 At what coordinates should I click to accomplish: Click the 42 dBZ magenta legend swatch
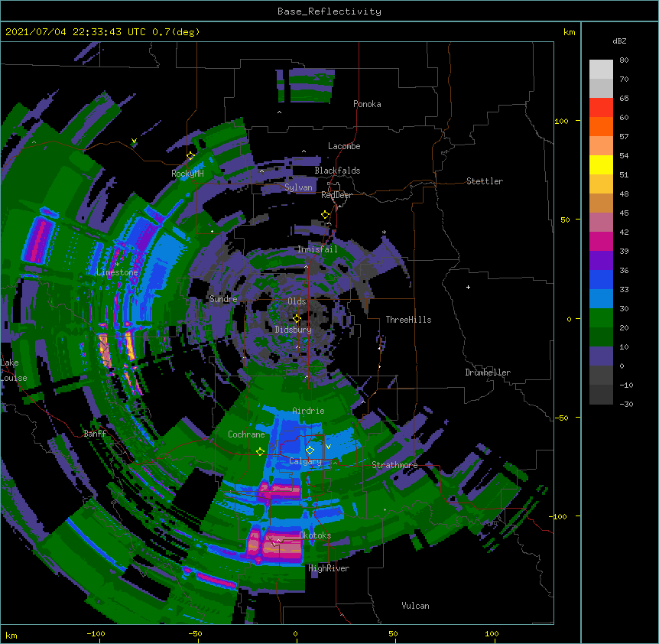click(x=601, y=241)
